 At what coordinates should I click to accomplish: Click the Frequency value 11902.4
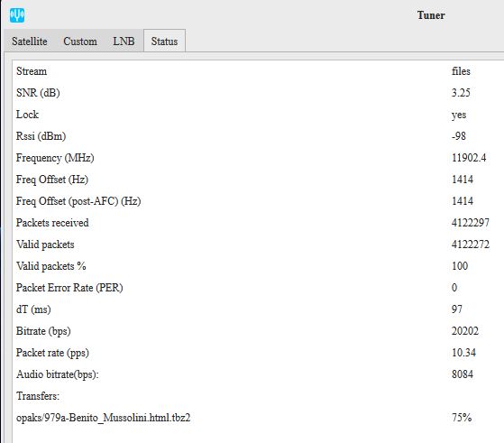click(469, 158)
